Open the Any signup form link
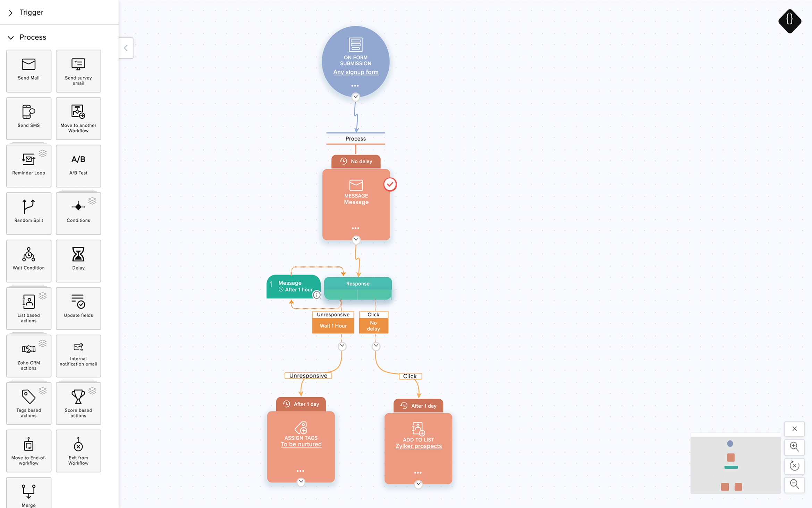The height and width of the screenshot is (508, 812). (356, 72)
